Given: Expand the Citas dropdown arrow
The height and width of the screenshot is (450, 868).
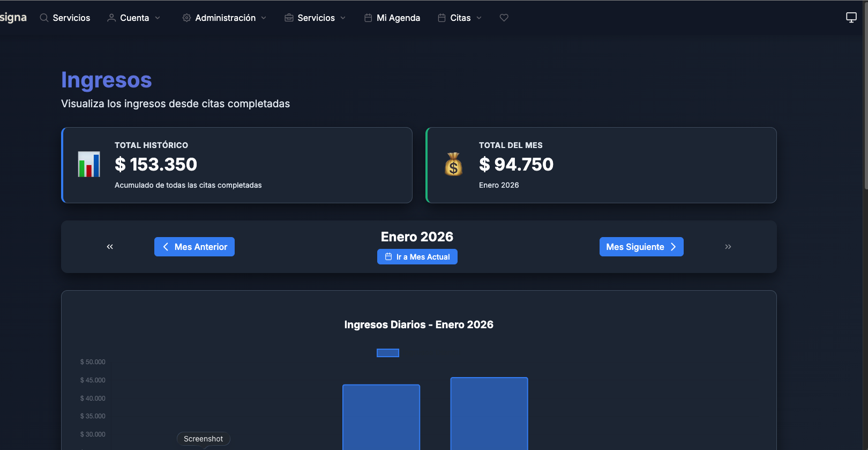Looking at the screenshot, I should tap(479, 18).
